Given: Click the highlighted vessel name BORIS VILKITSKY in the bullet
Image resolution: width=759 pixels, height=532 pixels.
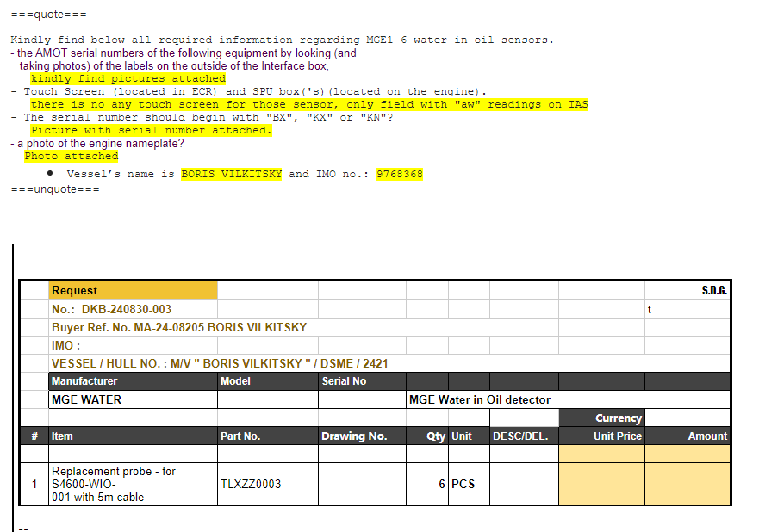Looking at the screenshot, I should point(232,174).
